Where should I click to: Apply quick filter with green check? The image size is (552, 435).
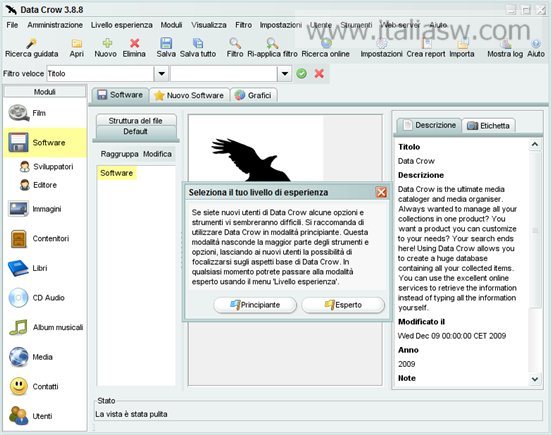pyautogui.click(x=301, y=74)
